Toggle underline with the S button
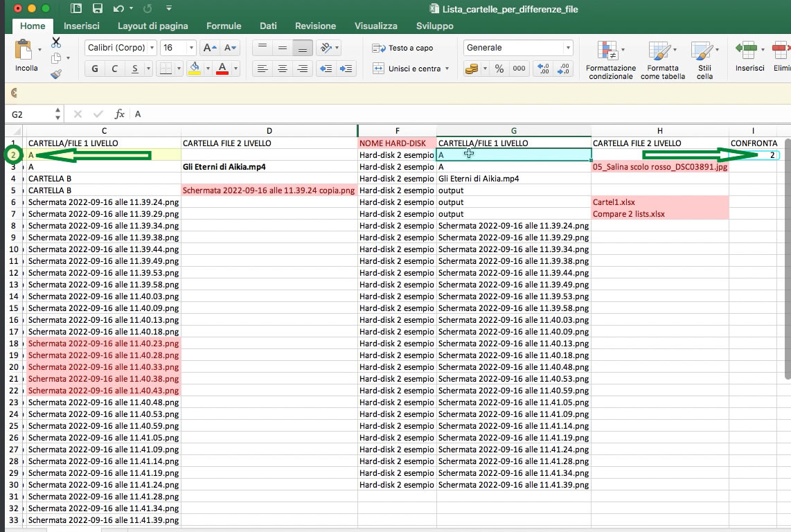Image resolution: width=791 pixels, height=532 pixels. pos(134,69)
